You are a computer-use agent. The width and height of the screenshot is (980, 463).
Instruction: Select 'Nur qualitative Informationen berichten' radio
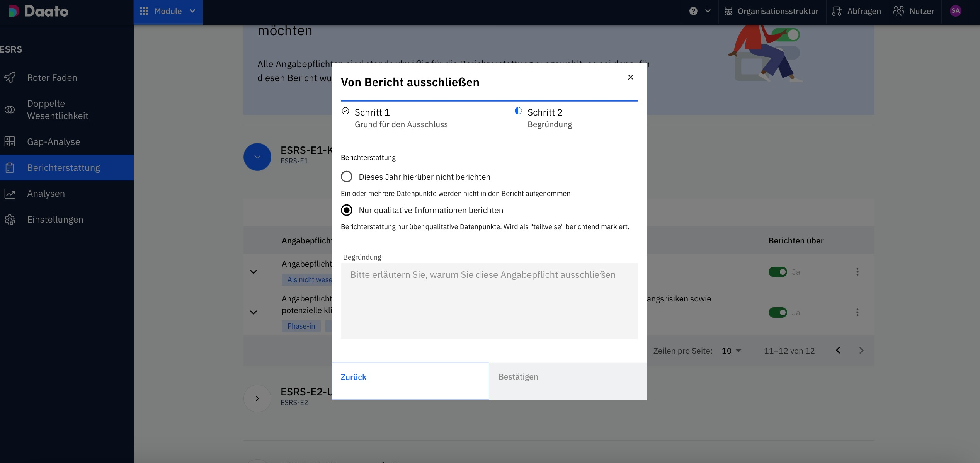[x=347, y=210]
